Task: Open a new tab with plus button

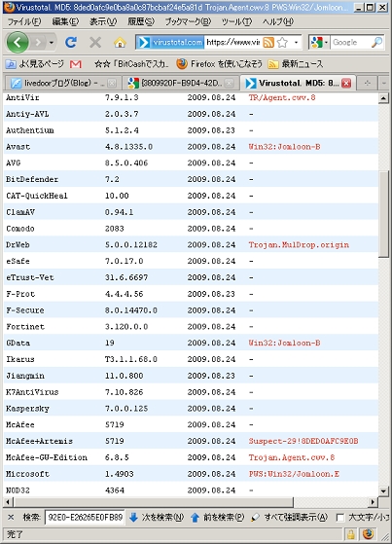Action: [368, 83]
